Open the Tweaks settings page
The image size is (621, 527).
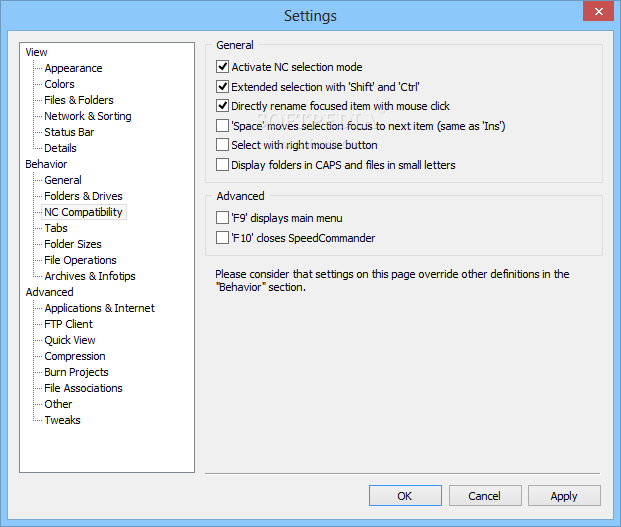[62, 420]
